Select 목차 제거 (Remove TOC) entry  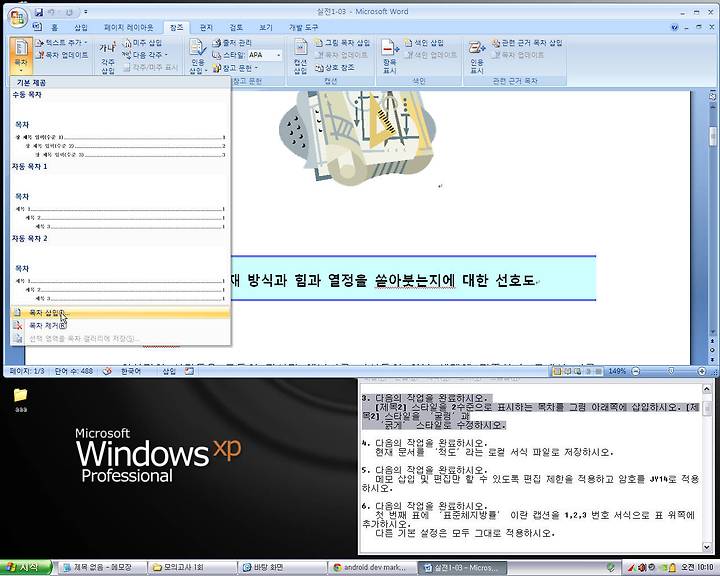(120, 326)
